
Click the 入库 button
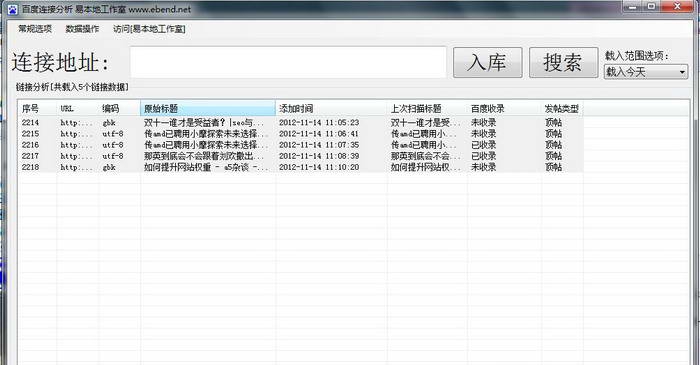click(x=488, y=62)
